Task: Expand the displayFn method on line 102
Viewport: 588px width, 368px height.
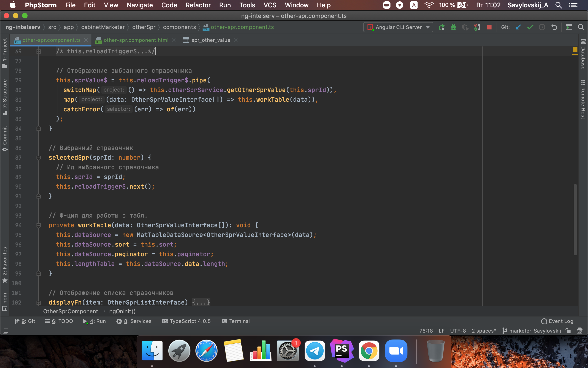Action: click(x=38, y=302)
